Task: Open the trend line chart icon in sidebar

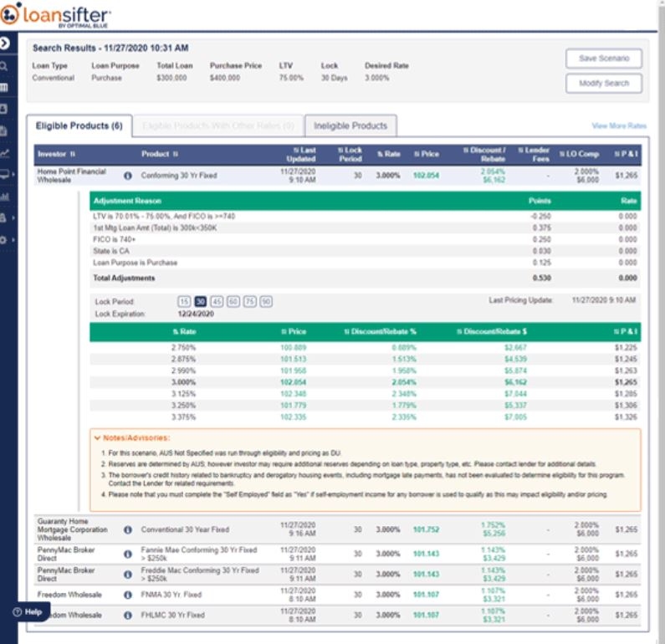Action: point(4,153)
